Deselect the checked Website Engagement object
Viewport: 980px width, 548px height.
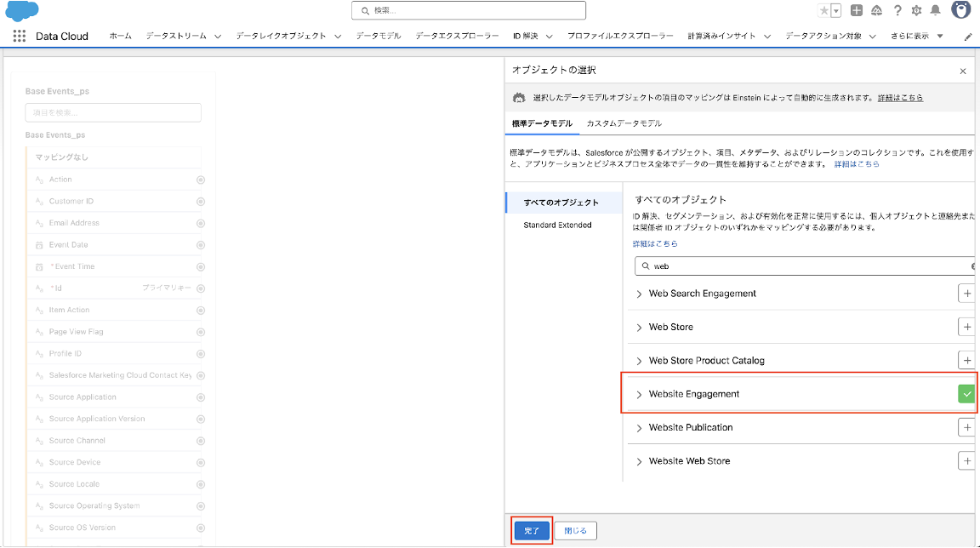[966, 394]
